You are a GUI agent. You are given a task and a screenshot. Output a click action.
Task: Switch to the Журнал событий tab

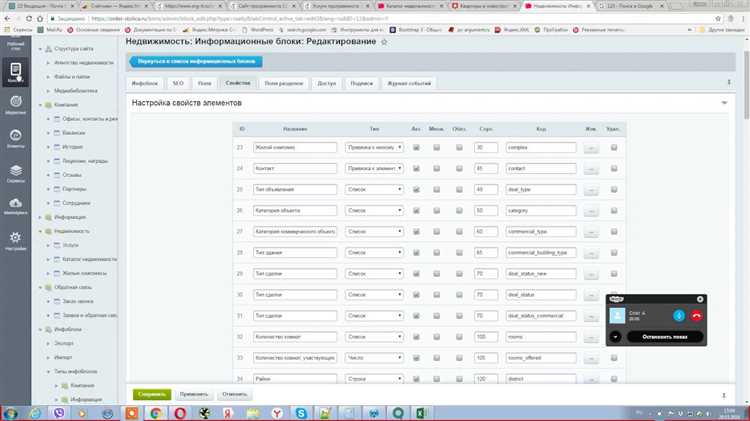(x=409, y=83)
